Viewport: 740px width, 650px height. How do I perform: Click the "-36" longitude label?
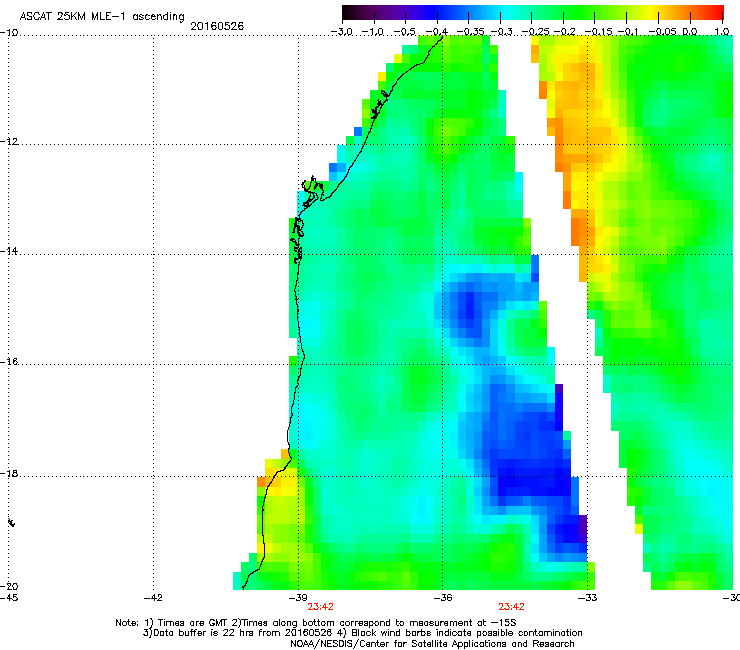(443, 598)
